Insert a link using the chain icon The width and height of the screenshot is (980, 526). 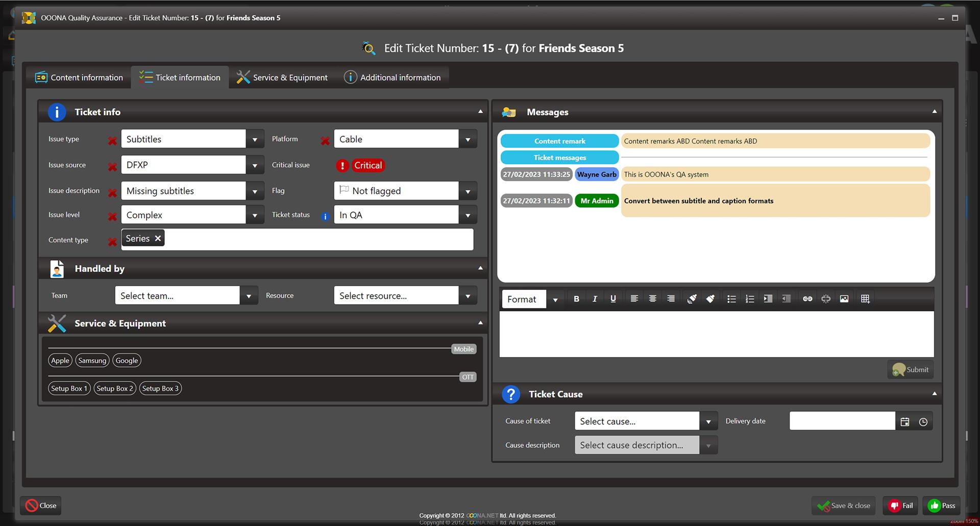pos(807,298)
